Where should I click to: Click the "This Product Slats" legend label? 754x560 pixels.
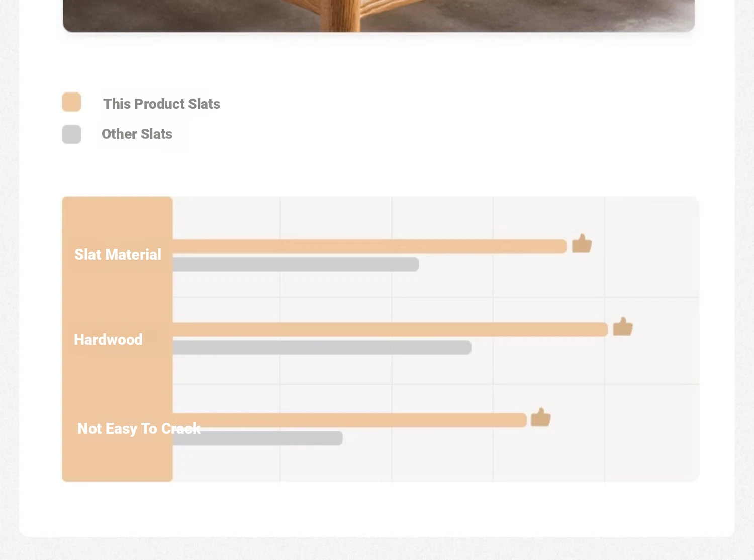click(x=161, y=104)
